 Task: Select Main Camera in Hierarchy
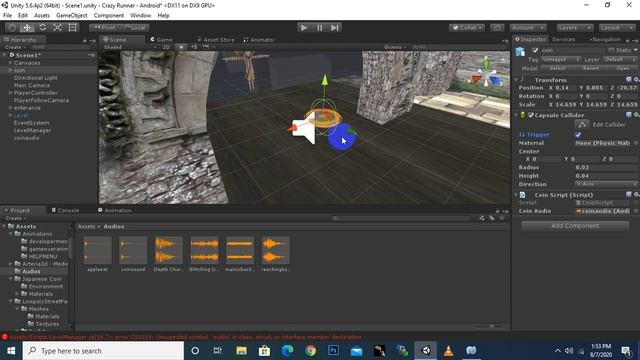[31, 85]
